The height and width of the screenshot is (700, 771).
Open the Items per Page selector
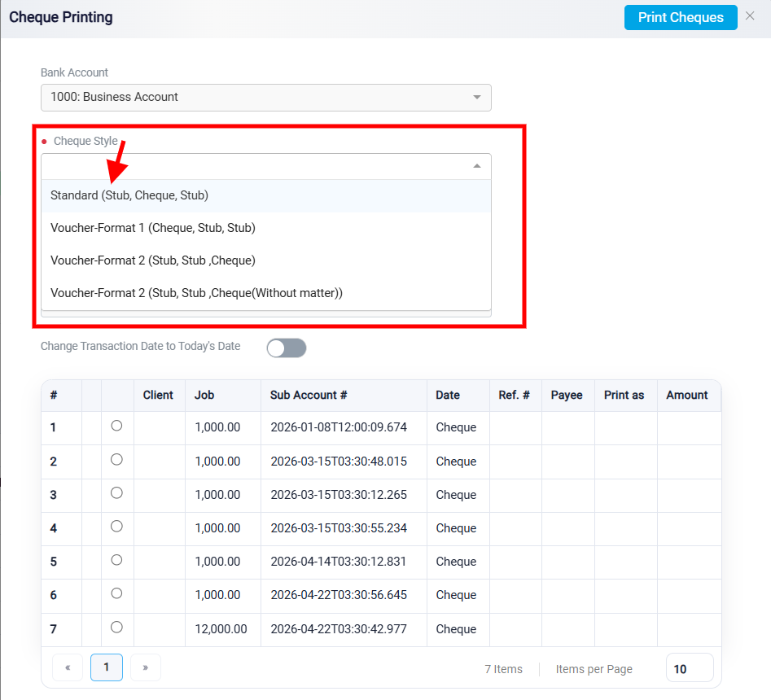(x=690, y=668)
